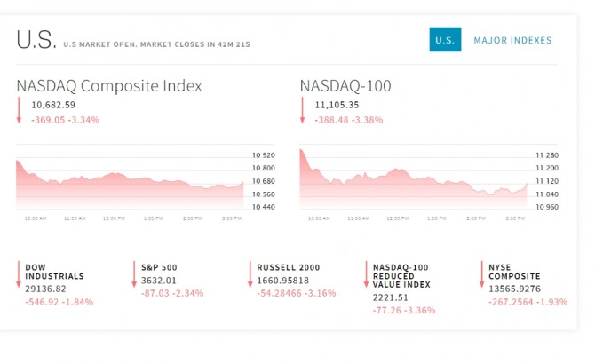595x364 pixels.
Task: Click the NASDAQ-100 value 11,105.35
Action: (337, 105)
